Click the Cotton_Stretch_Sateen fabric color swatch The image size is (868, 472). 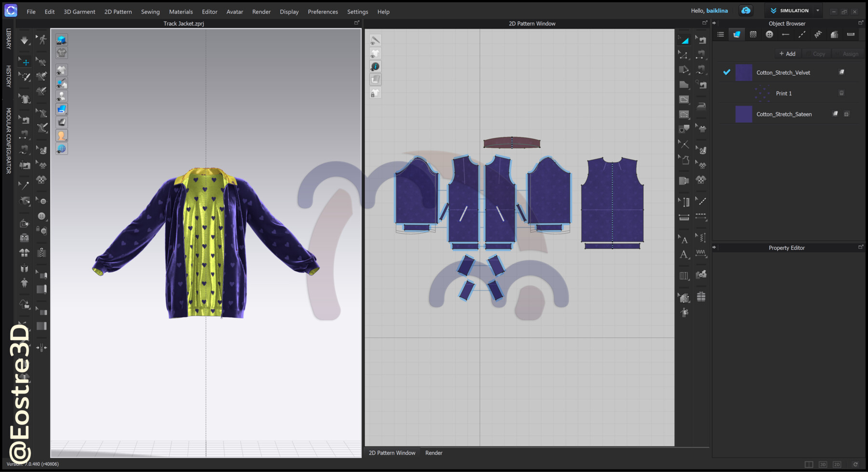pyautogui.click(x=744, y=114)
